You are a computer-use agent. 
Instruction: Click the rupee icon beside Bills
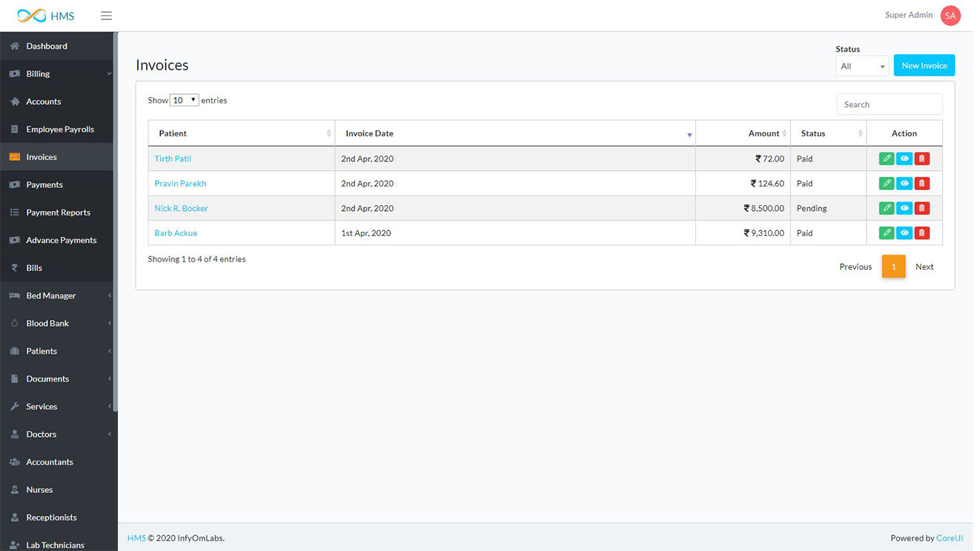click(14, 268)
